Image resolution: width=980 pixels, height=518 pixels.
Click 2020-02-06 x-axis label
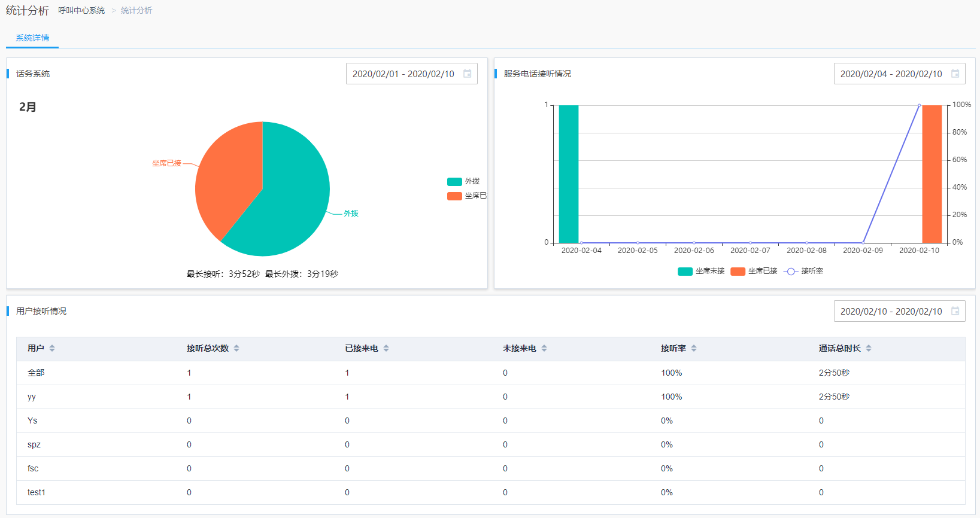click(694, 251)
